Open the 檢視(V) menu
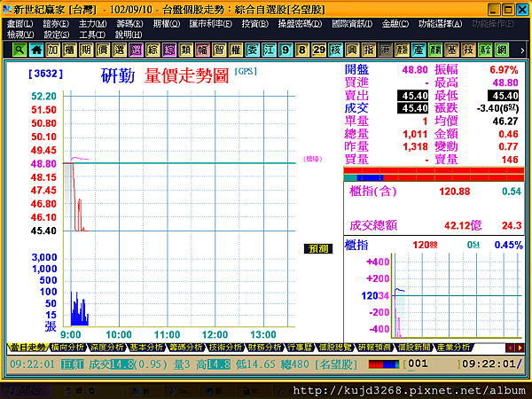532x399 pixels. tap(20, 35)
